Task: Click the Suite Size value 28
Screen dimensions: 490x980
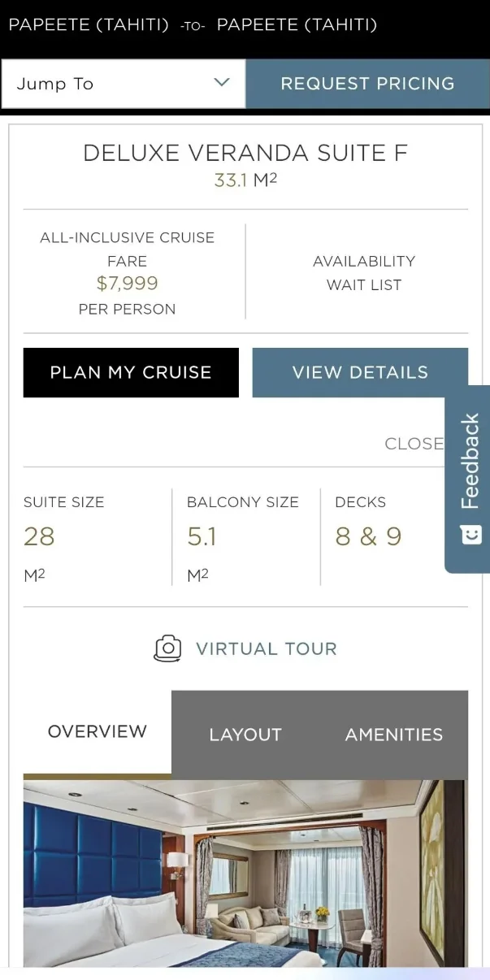Action: pyautogui.click(x=39, y=536)
